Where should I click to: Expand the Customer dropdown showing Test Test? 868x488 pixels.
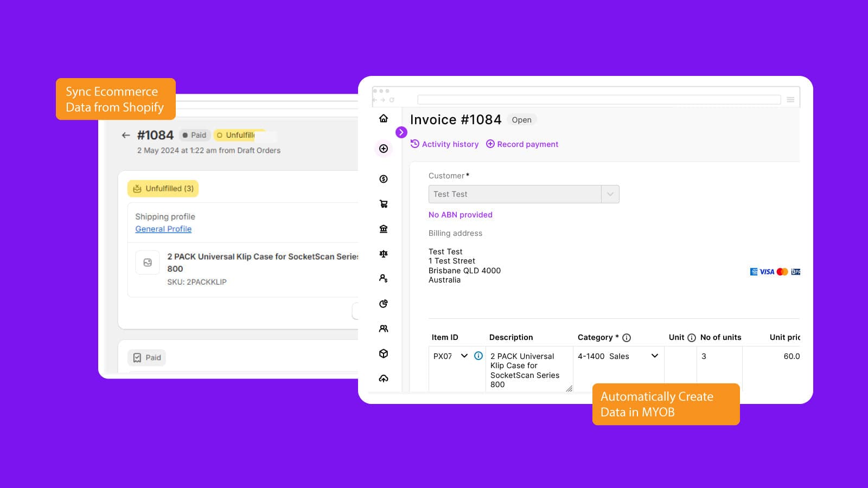tap(610, 194)
